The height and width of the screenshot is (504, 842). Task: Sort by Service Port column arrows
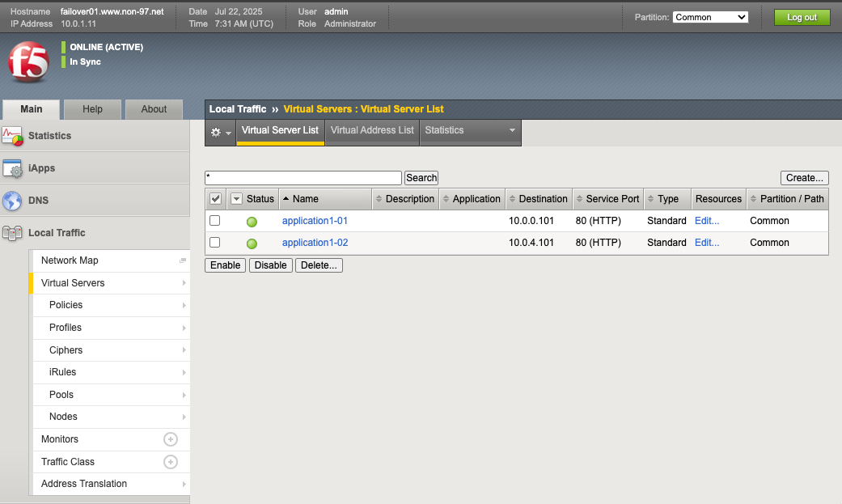(x=579, y=199)
